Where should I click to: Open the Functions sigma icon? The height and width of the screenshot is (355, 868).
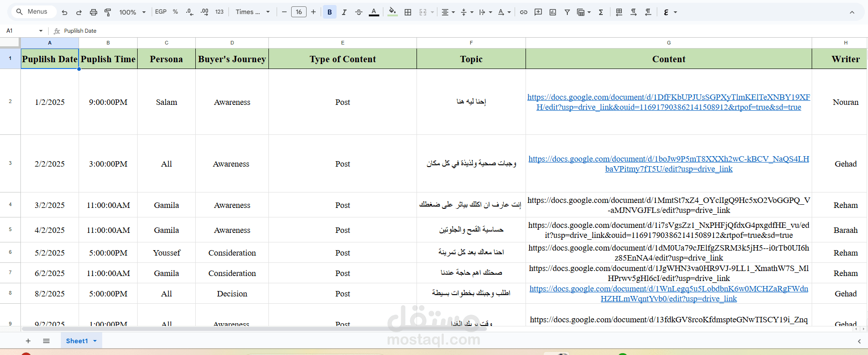(601, 12)
